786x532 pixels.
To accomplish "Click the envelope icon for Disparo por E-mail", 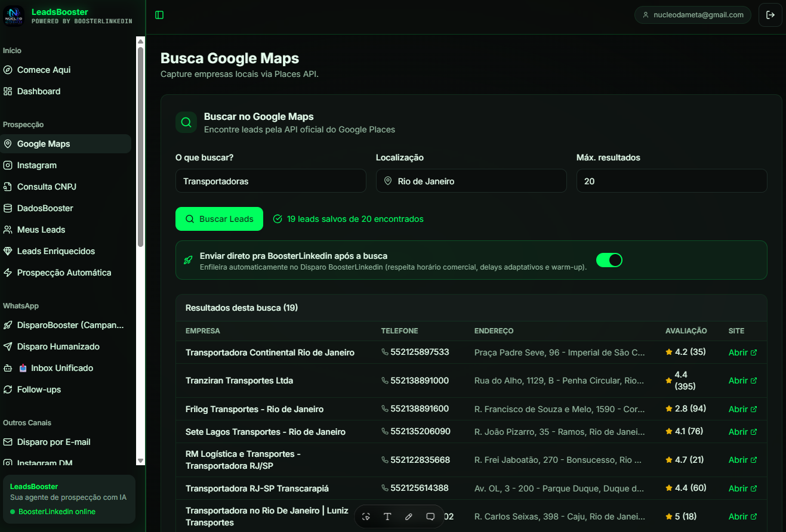I will point(8,442).
